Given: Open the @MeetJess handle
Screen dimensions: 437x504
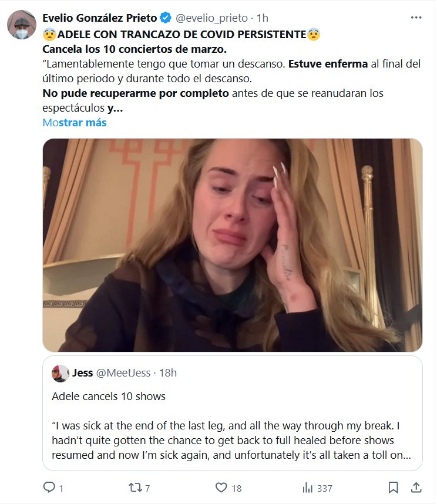Looking at the screenshot, I should pyautogui.click(x=123, y=373).
